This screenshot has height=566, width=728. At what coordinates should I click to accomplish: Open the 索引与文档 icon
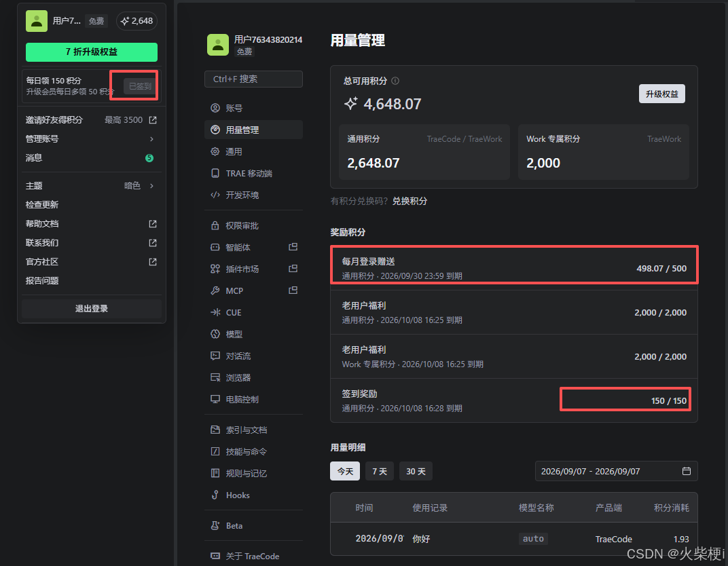[215, 430]
